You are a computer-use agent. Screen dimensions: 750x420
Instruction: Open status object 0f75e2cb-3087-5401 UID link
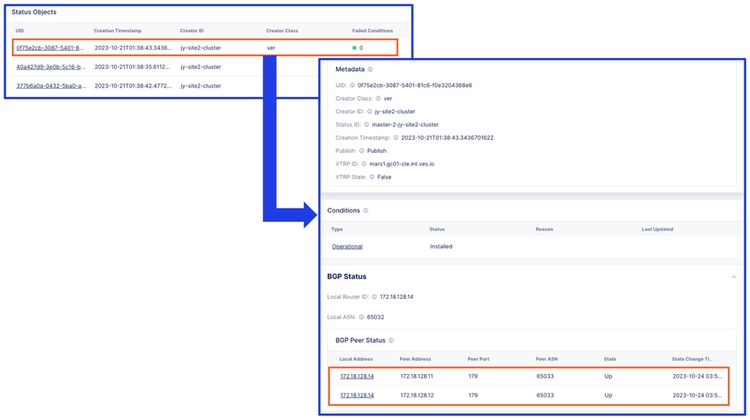50,48
